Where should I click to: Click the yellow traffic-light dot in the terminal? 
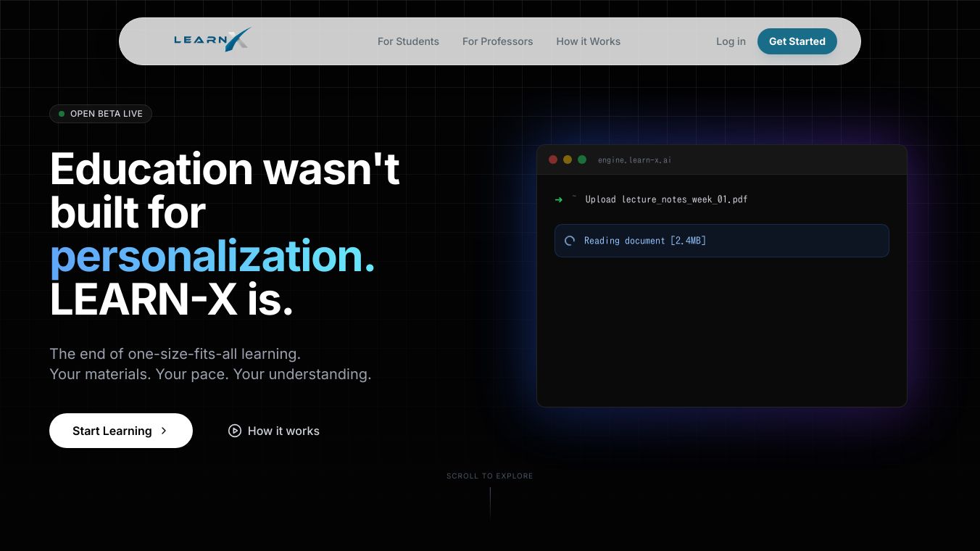pyautogui.click(x=568, y=159)
